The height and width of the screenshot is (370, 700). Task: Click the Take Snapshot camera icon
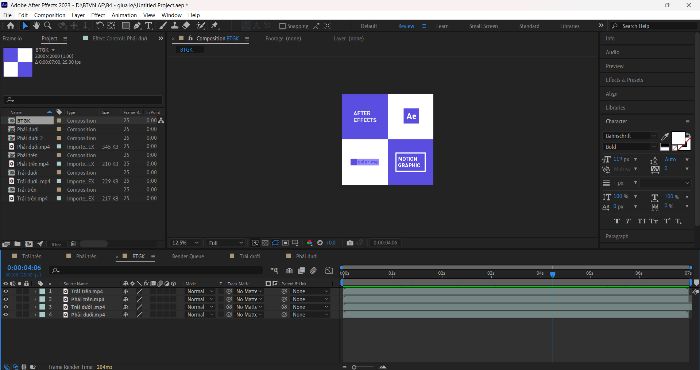tap(350, 243)
